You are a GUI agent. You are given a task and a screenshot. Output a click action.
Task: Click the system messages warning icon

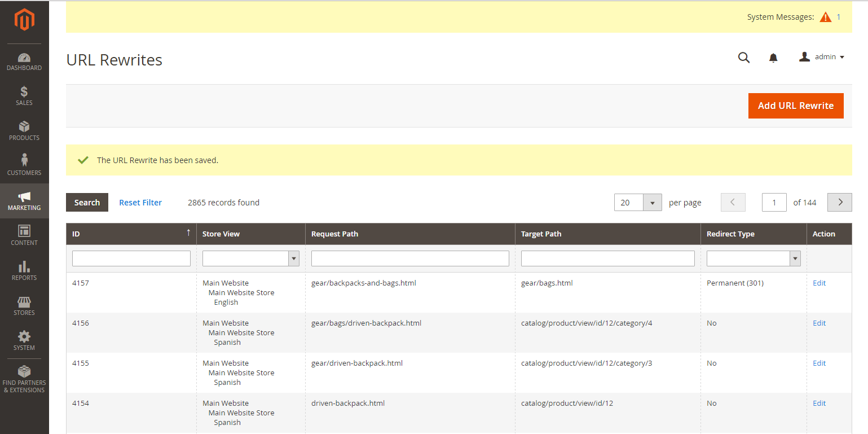click(x=826, y=17)
